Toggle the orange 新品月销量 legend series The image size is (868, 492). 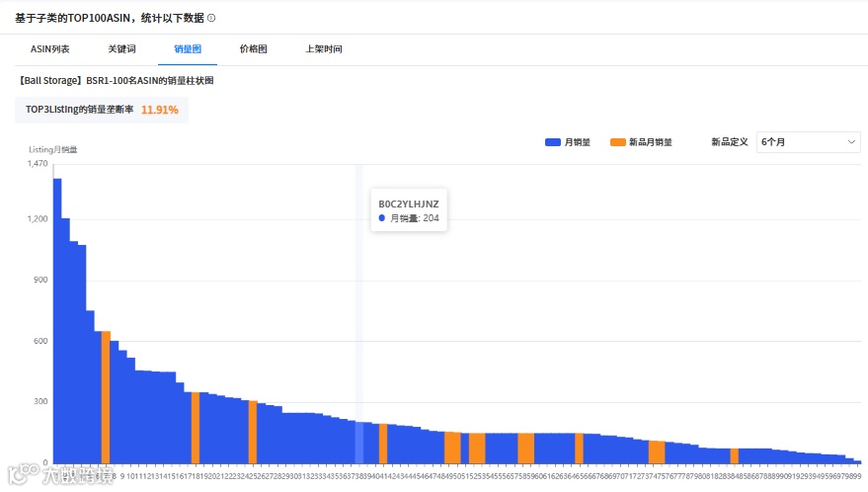click(x=641, y=142)
